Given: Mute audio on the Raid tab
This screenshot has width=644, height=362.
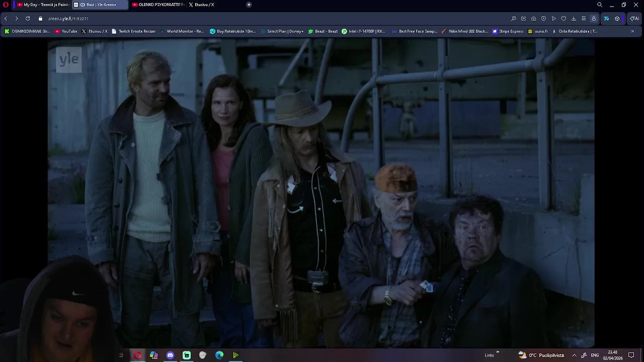Looking at the screenshot, I should click(x=83, y=5).
